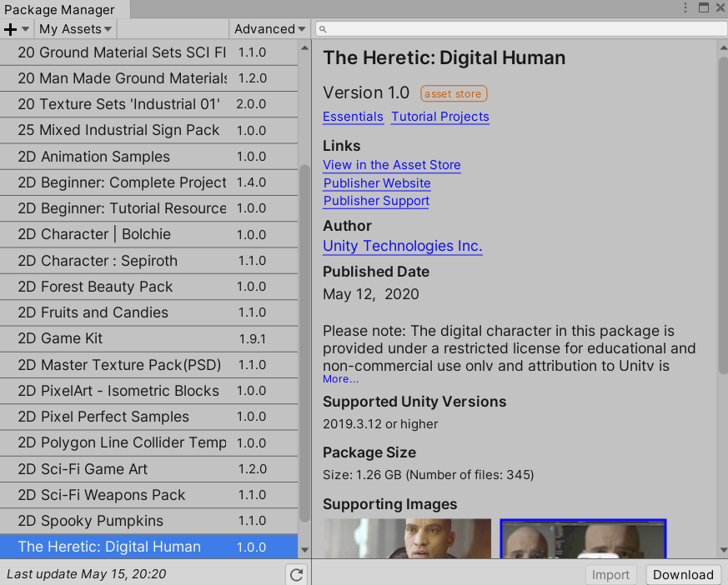Open the add package dropdown arrow
728x585 pixels.
point(26,29)
